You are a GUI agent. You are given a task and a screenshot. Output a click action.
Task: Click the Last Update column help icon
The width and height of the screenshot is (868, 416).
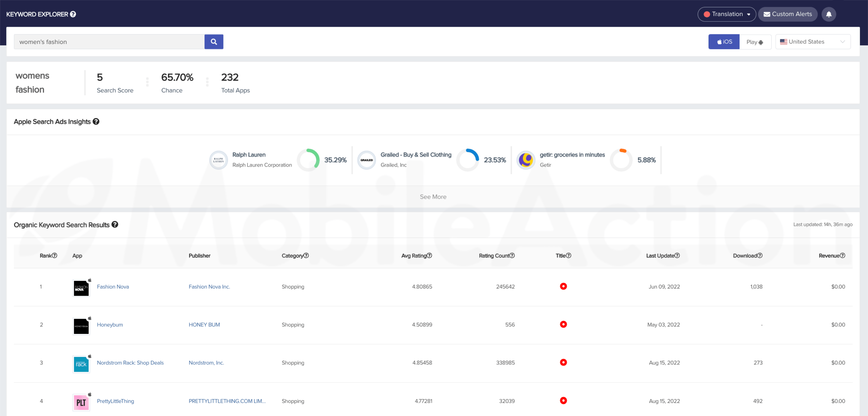pyautogui.click(x=677, y=256)
